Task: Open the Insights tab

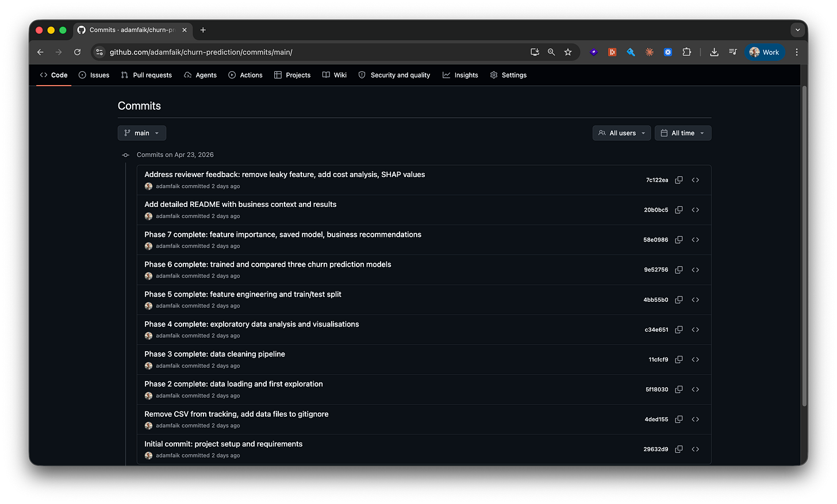Action: pos(460,75)
